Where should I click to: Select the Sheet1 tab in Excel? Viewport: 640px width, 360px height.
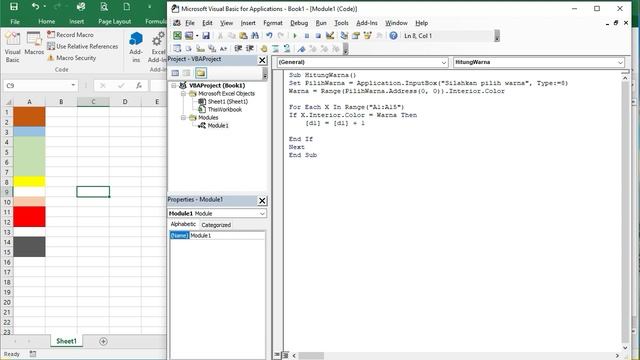tap(66, 341)
